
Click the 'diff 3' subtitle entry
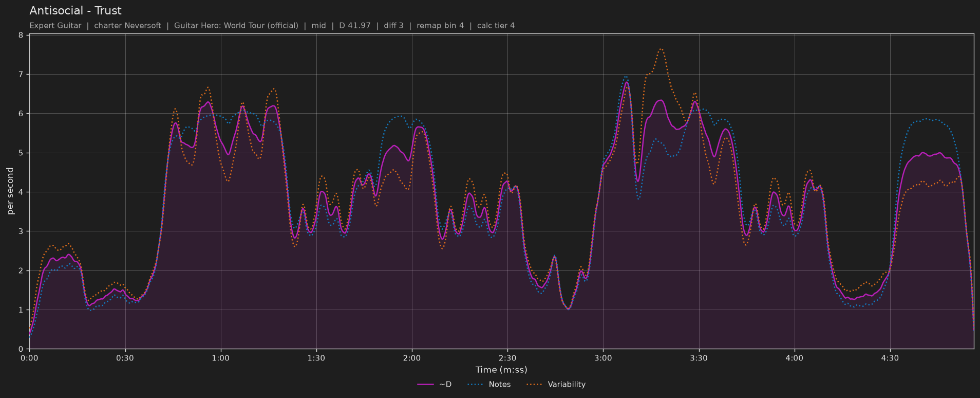point(393,26)
